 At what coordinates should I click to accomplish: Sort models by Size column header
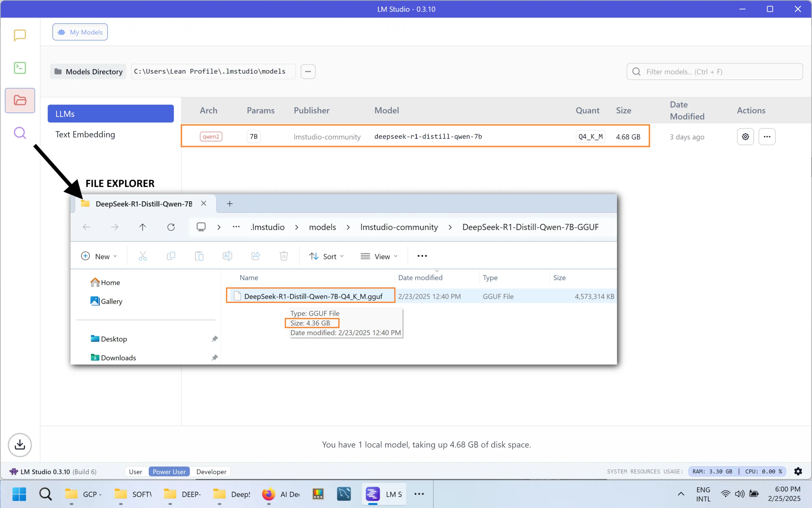pyautogui.click(x=623, y=110)
